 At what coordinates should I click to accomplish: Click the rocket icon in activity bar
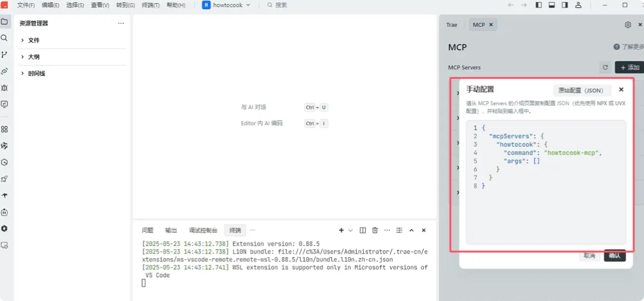click(4, 179)
